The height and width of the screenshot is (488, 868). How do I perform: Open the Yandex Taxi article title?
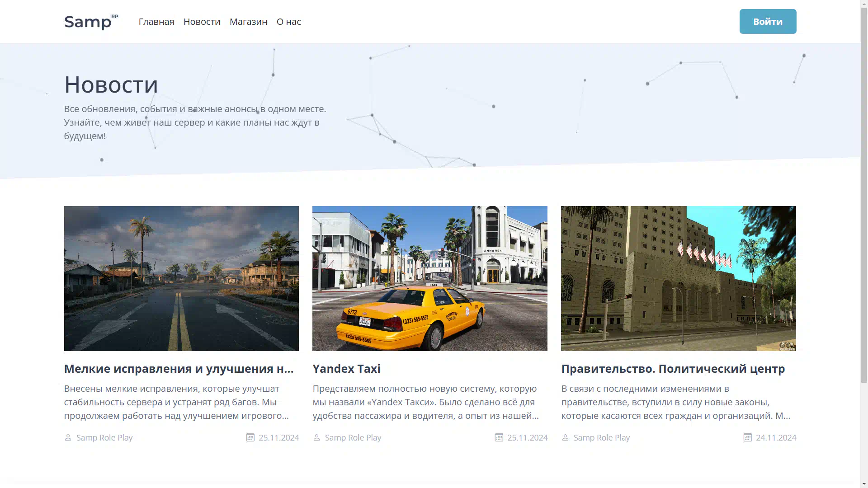click(x=346, y=369)
